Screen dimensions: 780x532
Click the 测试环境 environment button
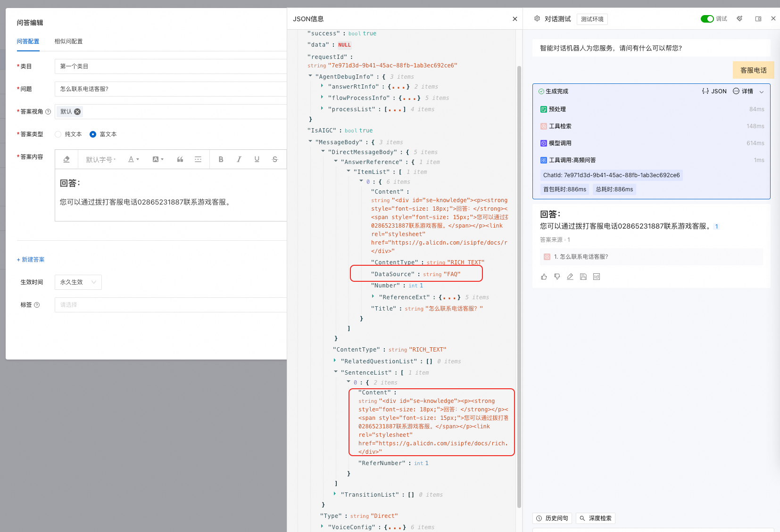tap(592, 19)
